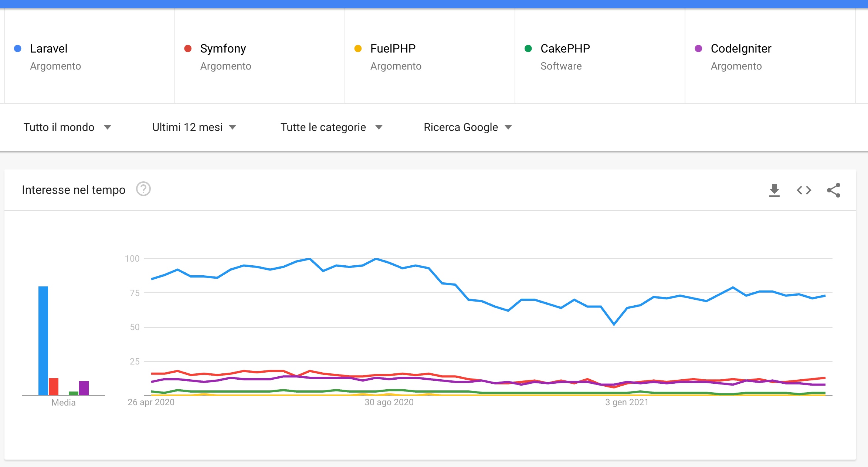Share the Interesse nel tempo chart
Screen dimensions: 868x467
pos(834,190)
